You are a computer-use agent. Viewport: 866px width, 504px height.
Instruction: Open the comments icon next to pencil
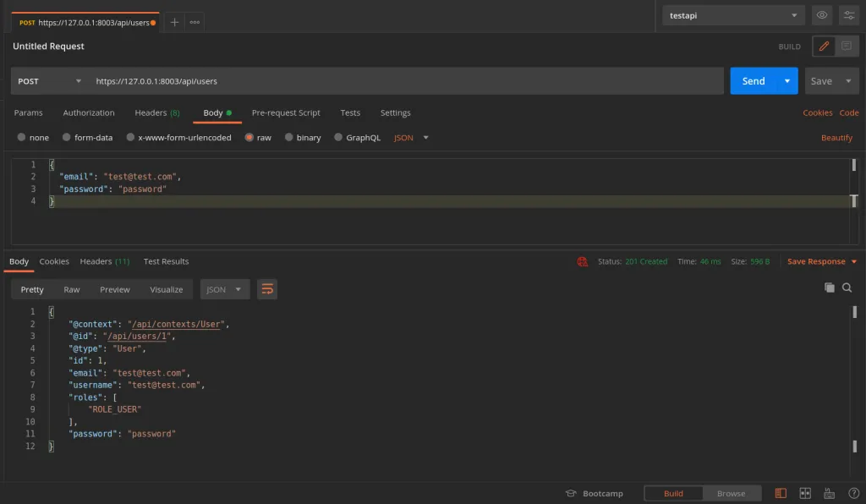(847, 47)
